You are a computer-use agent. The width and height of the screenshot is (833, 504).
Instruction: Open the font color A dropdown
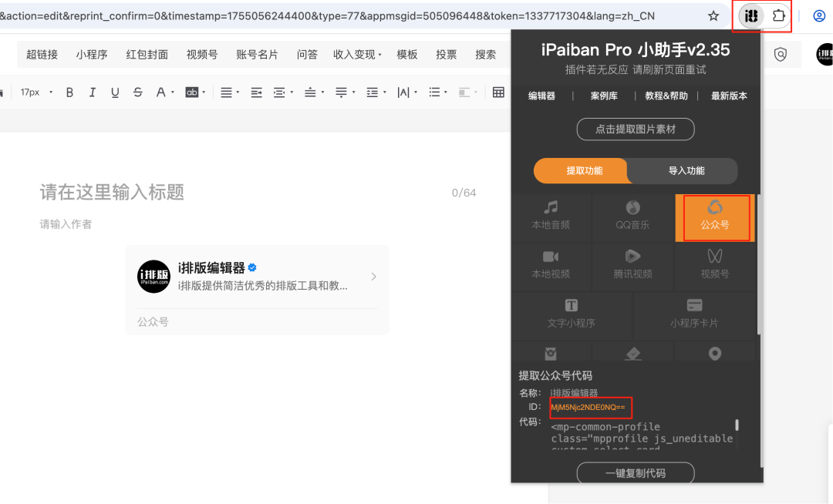[165, 92]
